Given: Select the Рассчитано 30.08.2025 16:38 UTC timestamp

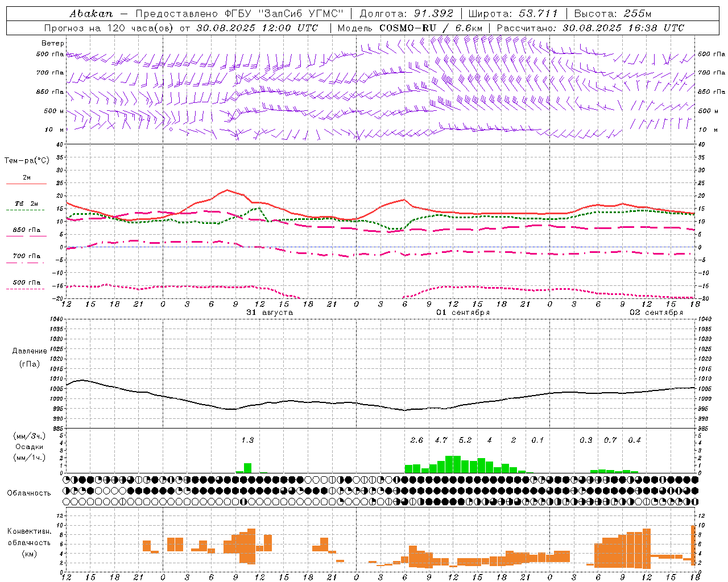Looking at the screenshot, I should point(590,28).
